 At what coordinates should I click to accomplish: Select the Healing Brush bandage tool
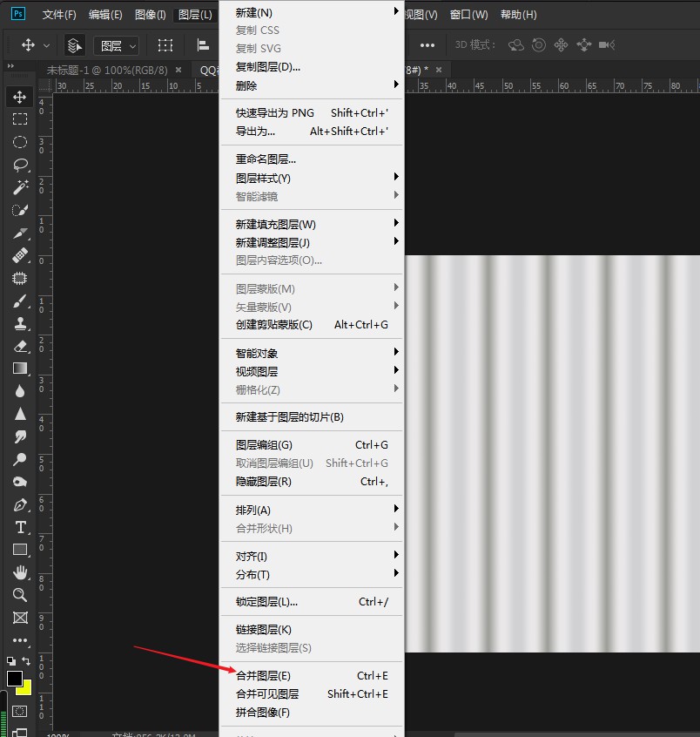click(20, 256)
